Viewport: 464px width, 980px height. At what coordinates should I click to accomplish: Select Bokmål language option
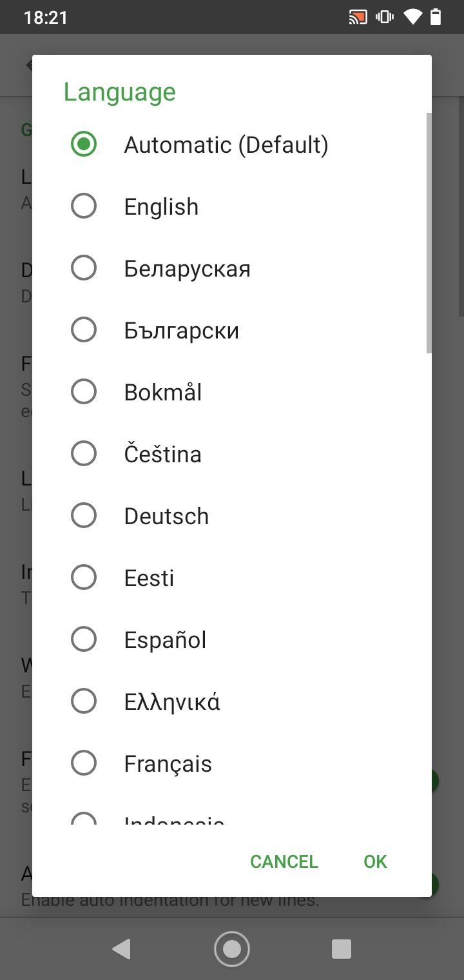click(232, 392)
